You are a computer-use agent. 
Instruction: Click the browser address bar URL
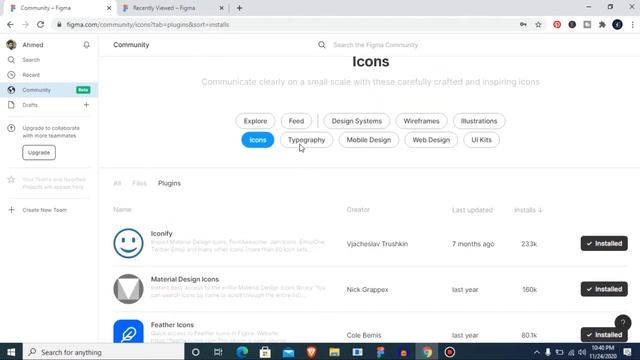tap(148, 24)
